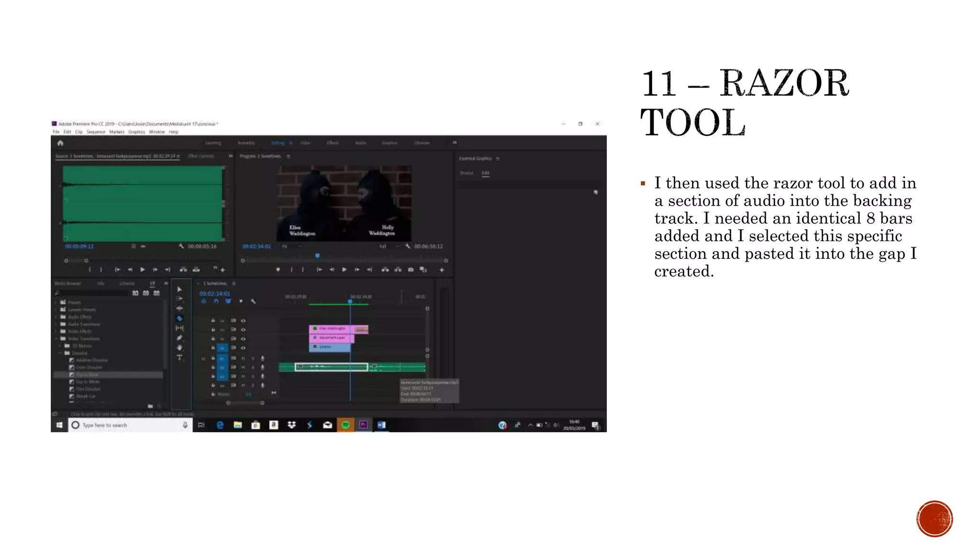Open the Sequence menu

tap(96, 132)
